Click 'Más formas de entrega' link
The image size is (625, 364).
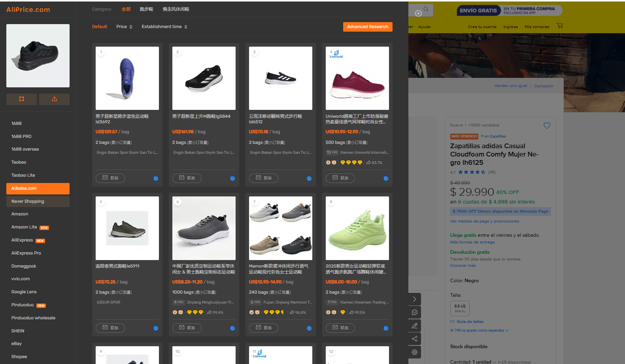point(472,242)
